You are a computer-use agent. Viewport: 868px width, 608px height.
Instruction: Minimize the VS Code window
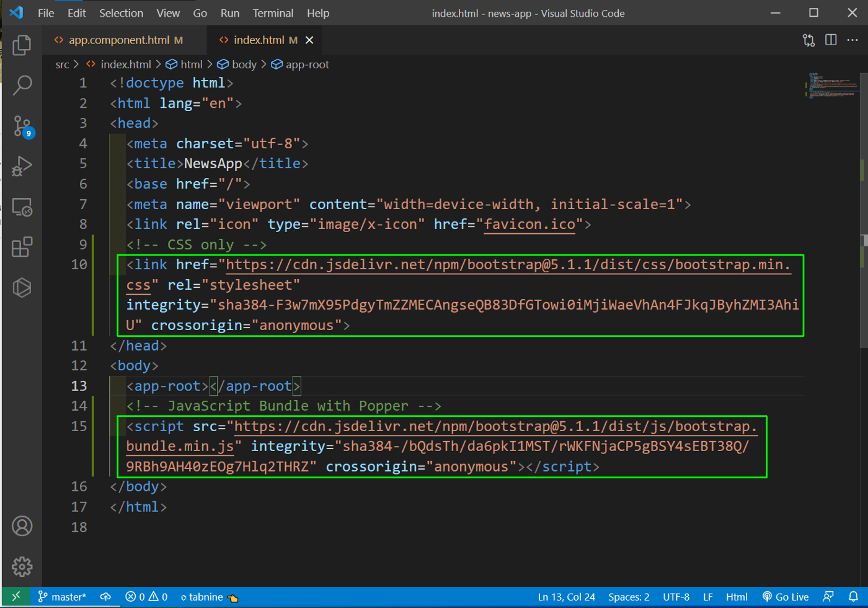coord(775,12)
